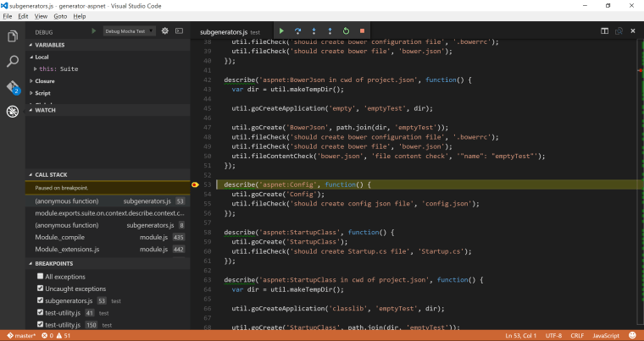Select Module._extensions..js stack frame
The width and height of the screenshot is (644, 341).
tap(108, 249)
